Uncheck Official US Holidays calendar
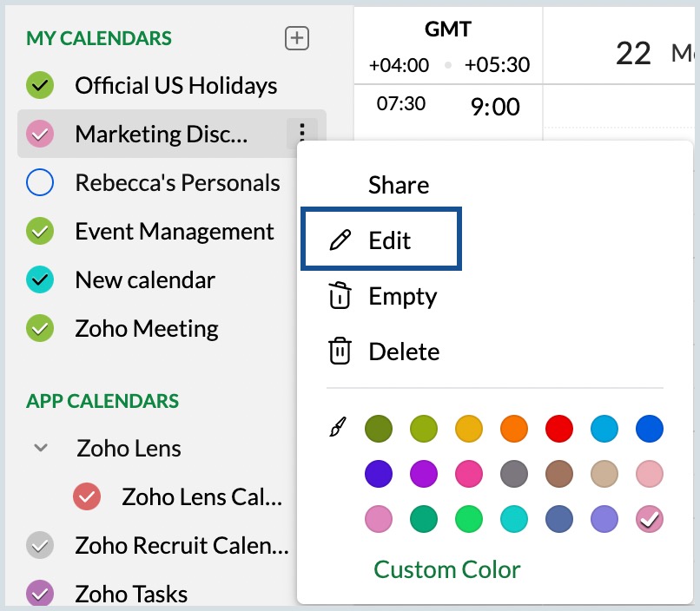 pos(41,86)
